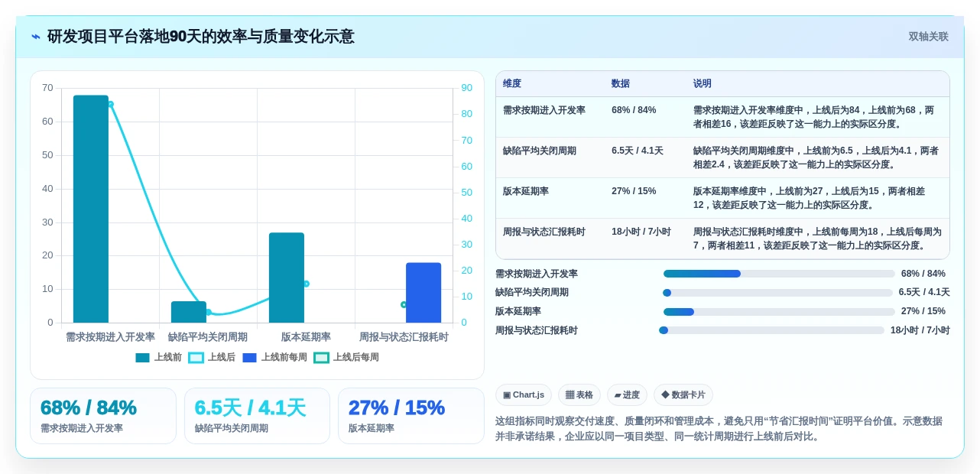Click the 缺陷平均关闭周期 progress bar
Viewport: 980px width, 474px height.
(x=777, y=293)
